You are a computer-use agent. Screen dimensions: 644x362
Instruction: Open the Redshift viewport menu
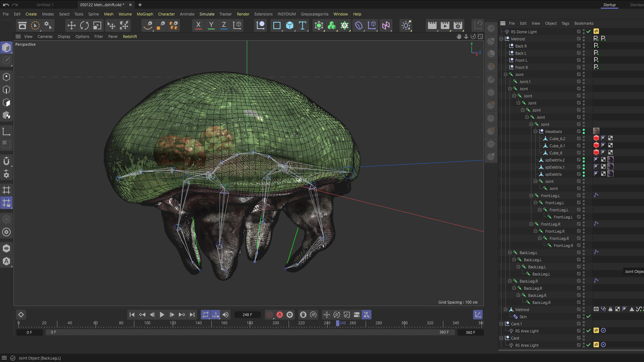(129, 37)
